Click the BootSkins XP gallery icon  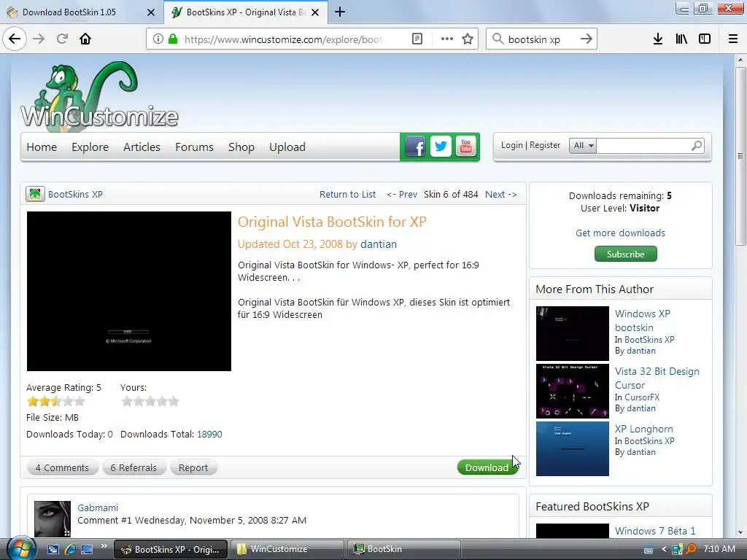coord(35,194)
